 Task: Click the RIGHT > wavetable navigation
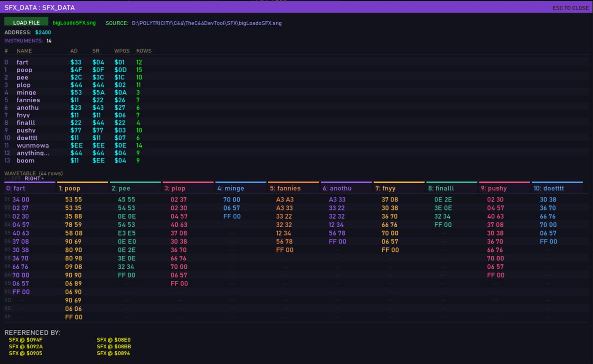point(34,179)
